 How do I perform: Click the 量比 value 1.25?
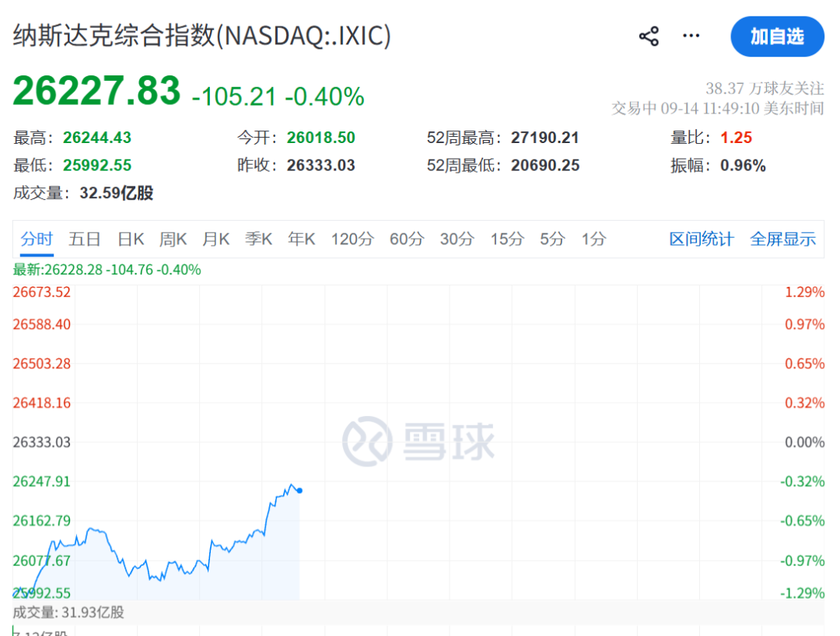tap(736, 138)
